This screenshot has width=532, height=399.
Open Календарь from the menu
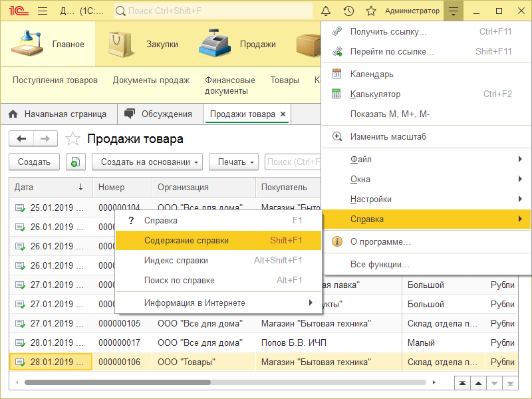(426, 74)
